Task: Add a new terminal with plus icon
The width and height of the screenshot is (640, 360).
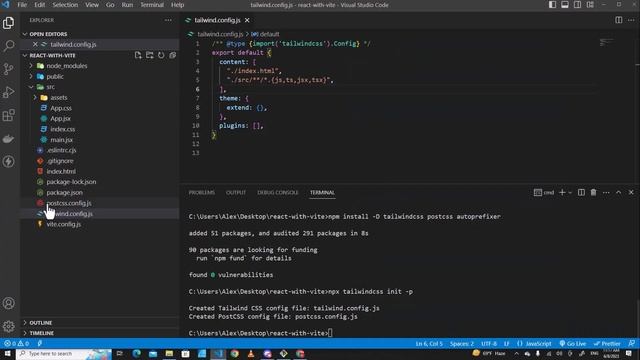Action: [x=562, y=192]
